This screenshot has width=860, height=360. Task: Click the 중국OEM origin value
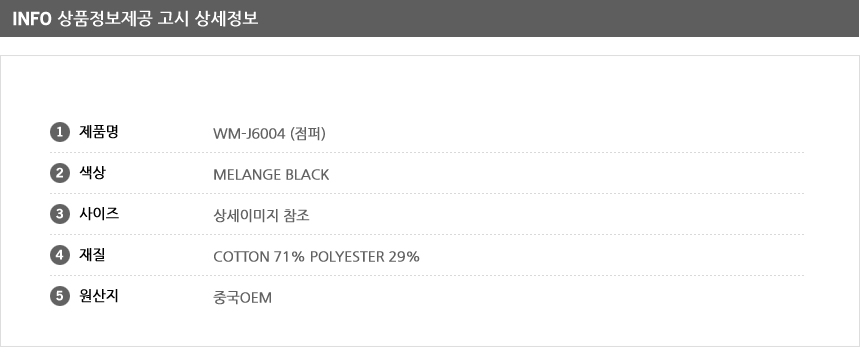242,298
